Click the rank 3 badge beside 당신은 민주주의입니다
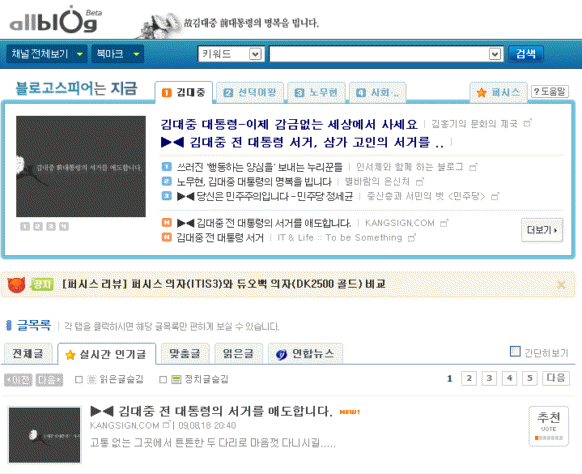This screenshot has width=582, height=474. 167,196
